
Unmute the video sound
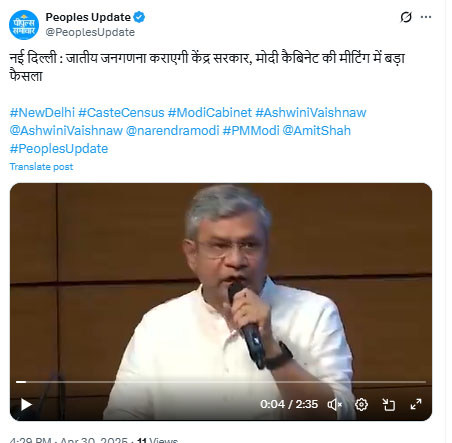[x=335, y=405]
